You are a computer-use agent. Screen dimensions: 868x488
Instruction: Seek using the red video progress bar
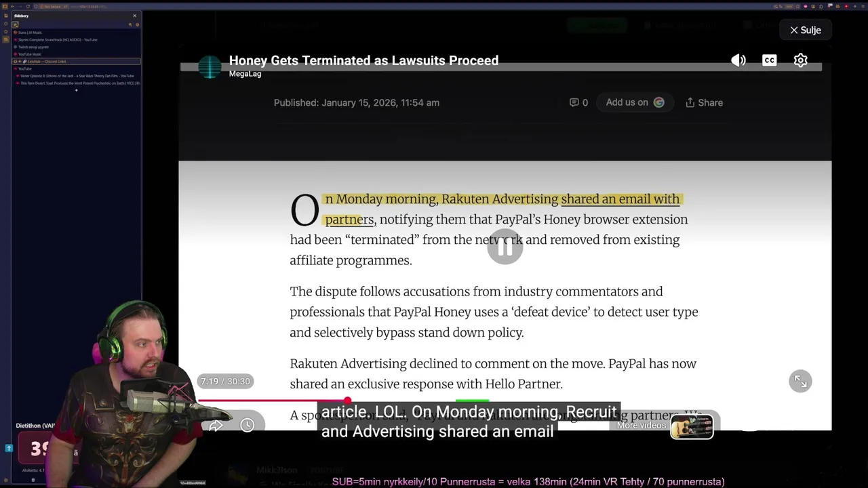[x=272, y=401]
